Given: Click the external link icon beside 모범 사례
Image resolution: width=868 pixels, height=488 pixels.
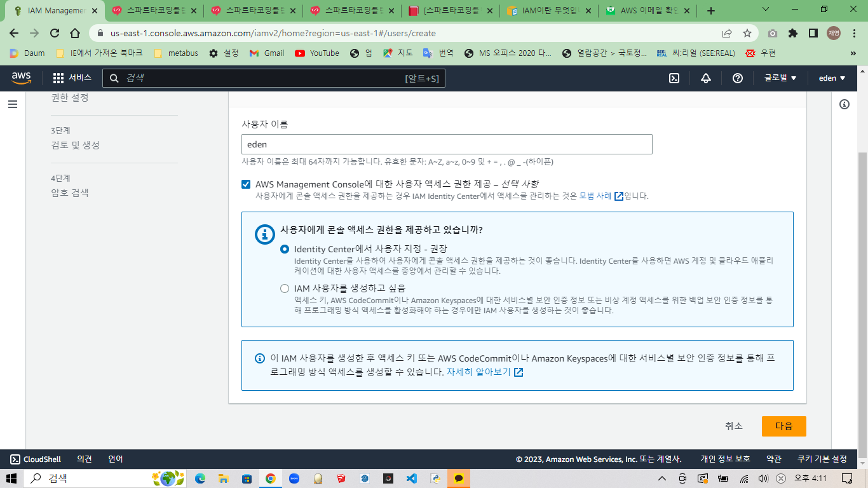Looking at the screenshot, I should click(618, 196).
